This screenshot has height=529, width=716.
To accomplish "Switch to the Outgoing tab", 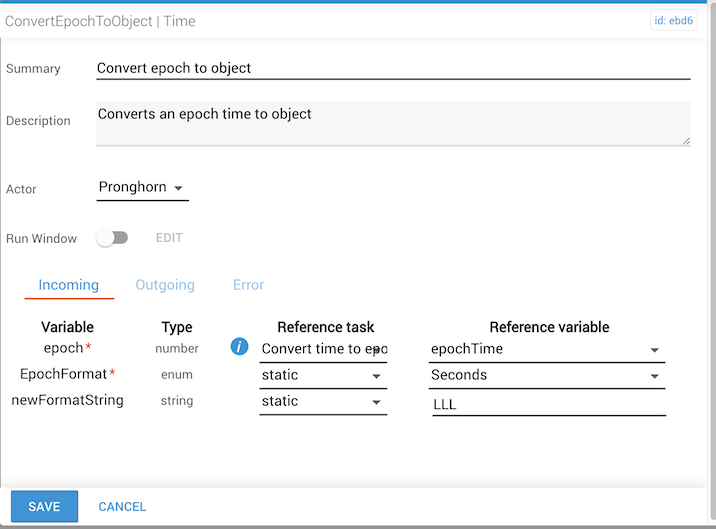I will pos(165,285).
